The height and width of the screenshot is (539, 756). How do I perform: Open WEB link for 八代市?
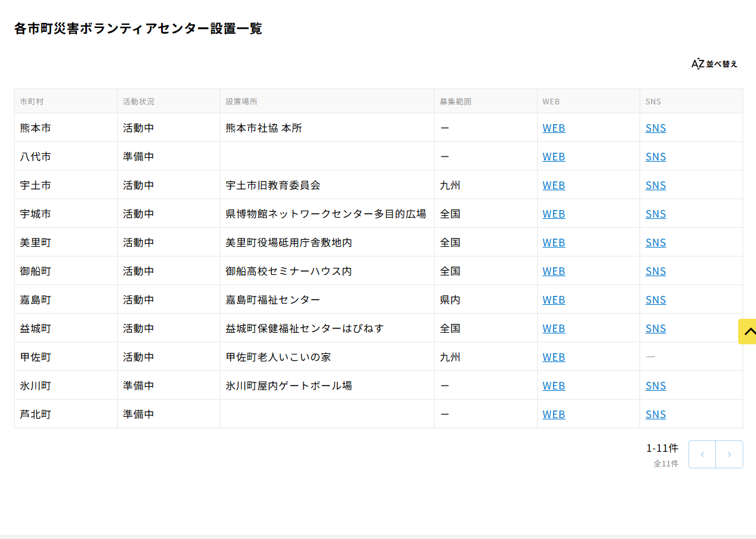[x=554, y=156]
